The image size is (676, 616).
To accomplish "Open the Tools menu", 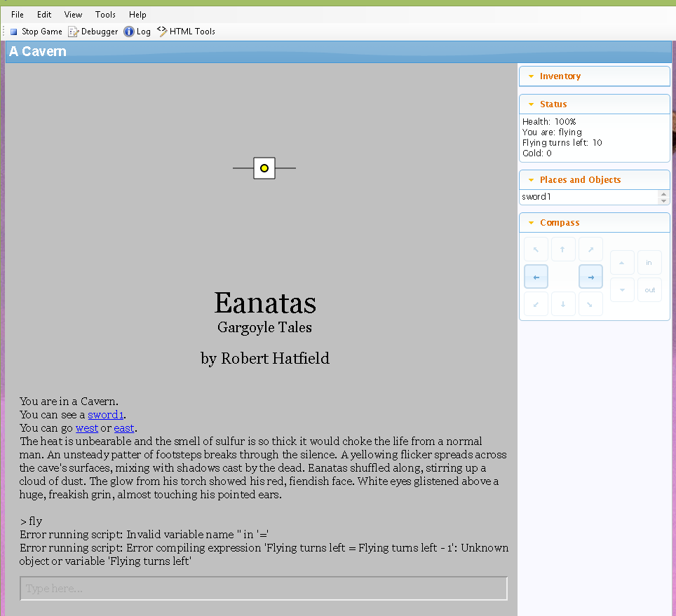I will [105, 15].
